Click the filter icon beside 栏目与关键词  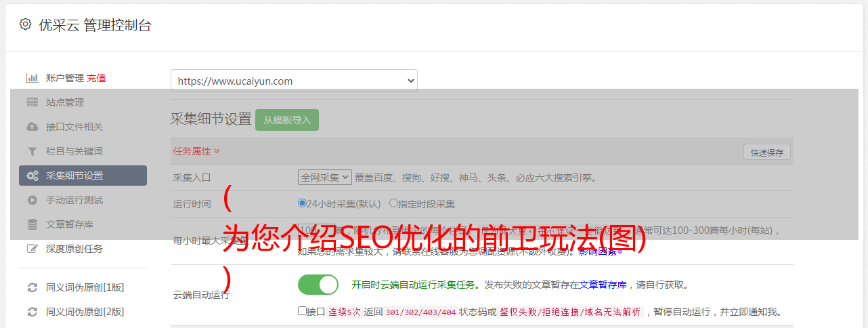point(32,151)
